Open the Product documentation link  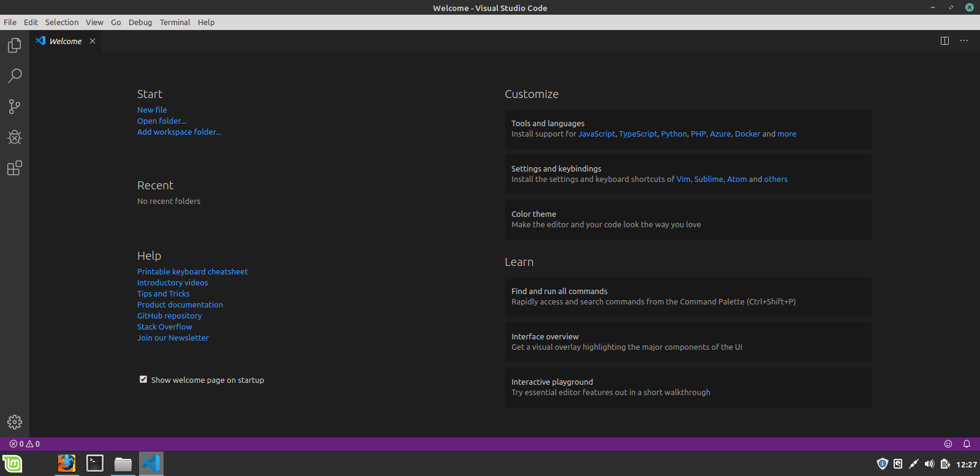180,305
